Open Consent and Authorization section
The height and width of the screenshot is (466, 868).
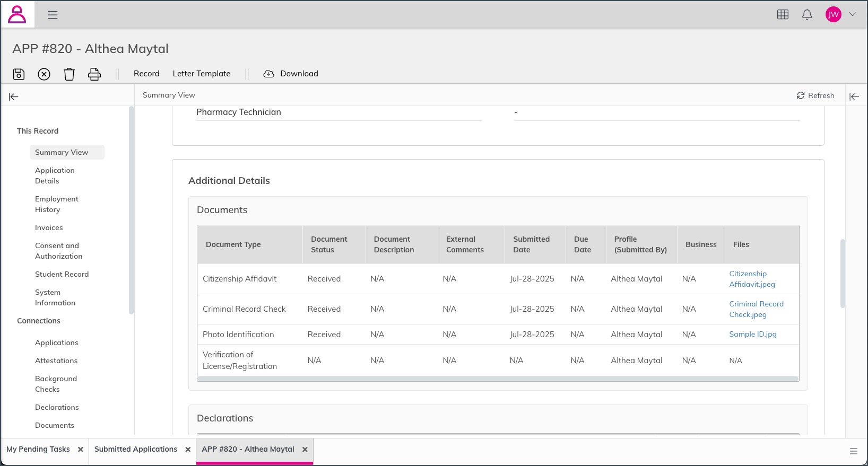(58, 251)
